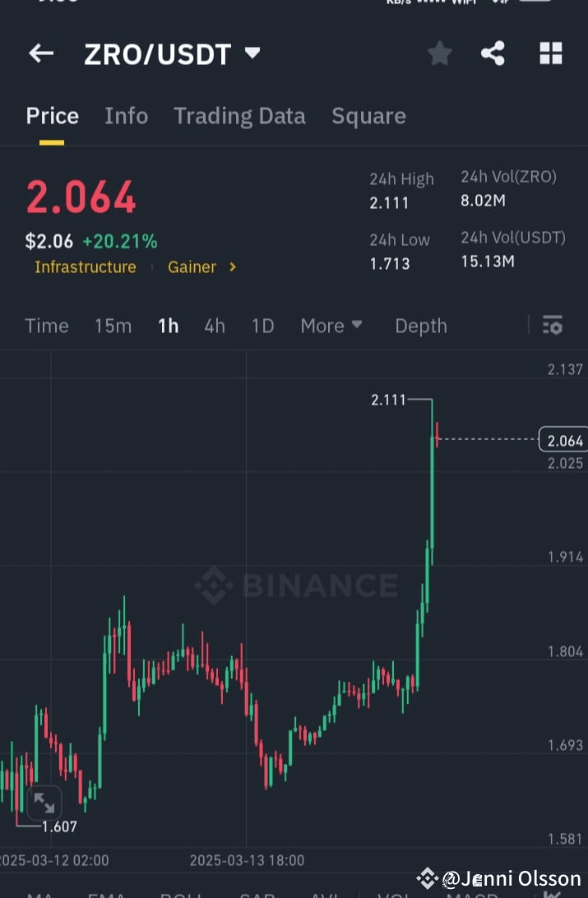588x898 pixels.
Task: Expand the More timeframes dropdown
Action: tap(331, 326)
